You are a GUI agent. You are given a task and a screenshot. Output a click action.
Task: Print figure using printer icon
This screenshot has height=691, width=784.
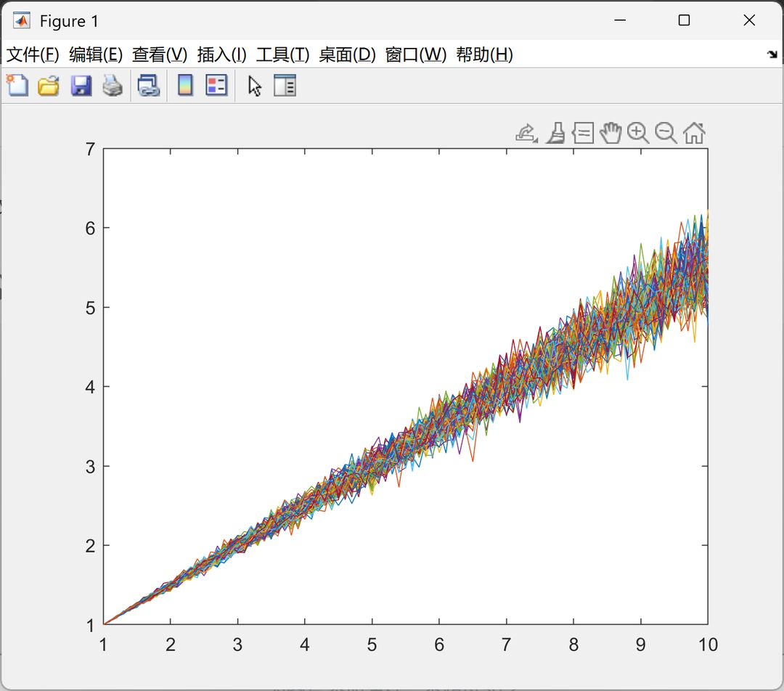click(113, 86)
